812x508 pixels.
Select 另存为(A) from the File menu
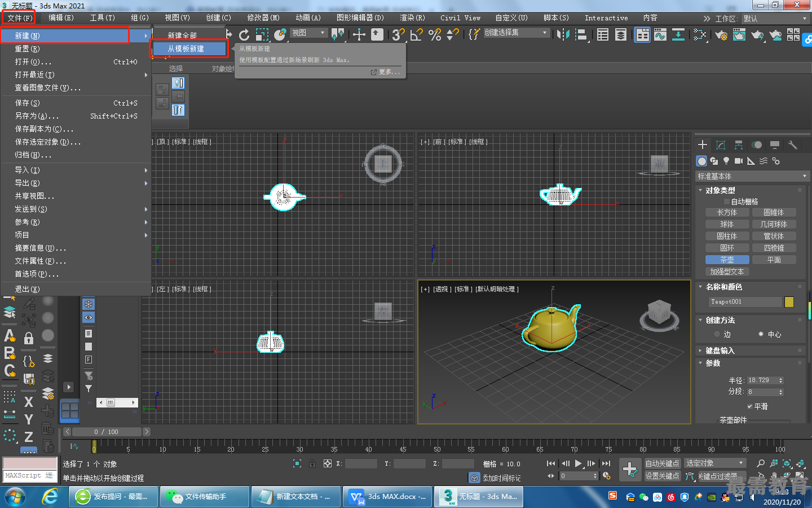[x=76, y=116]
